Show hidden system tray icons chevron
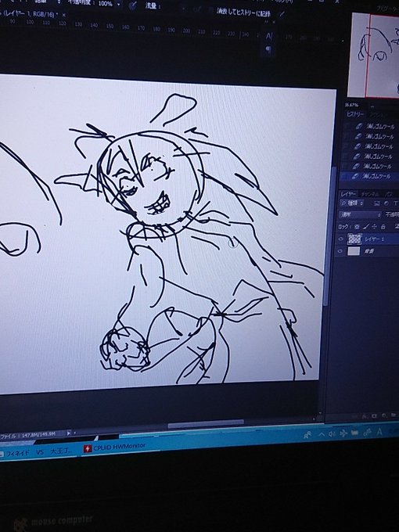Image resolution: width=399 pixels, height=532 pixels. (322, 434)
